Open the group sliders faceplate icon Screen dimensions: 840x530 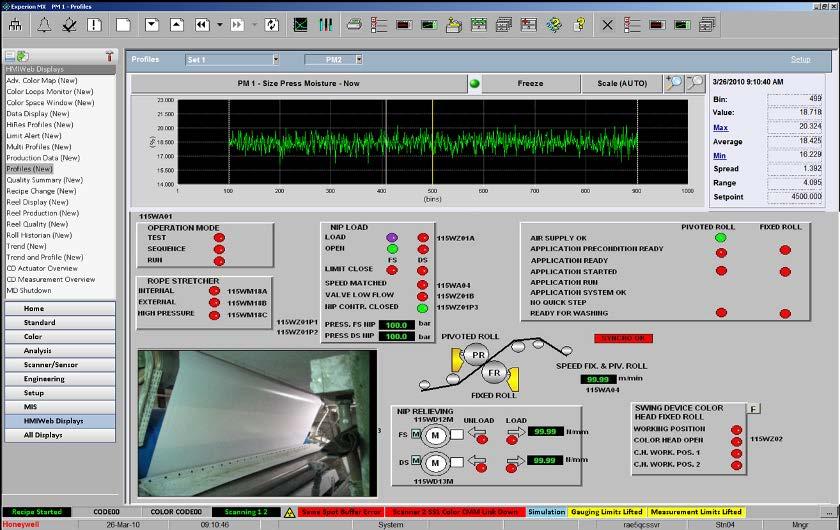[326, 25]
